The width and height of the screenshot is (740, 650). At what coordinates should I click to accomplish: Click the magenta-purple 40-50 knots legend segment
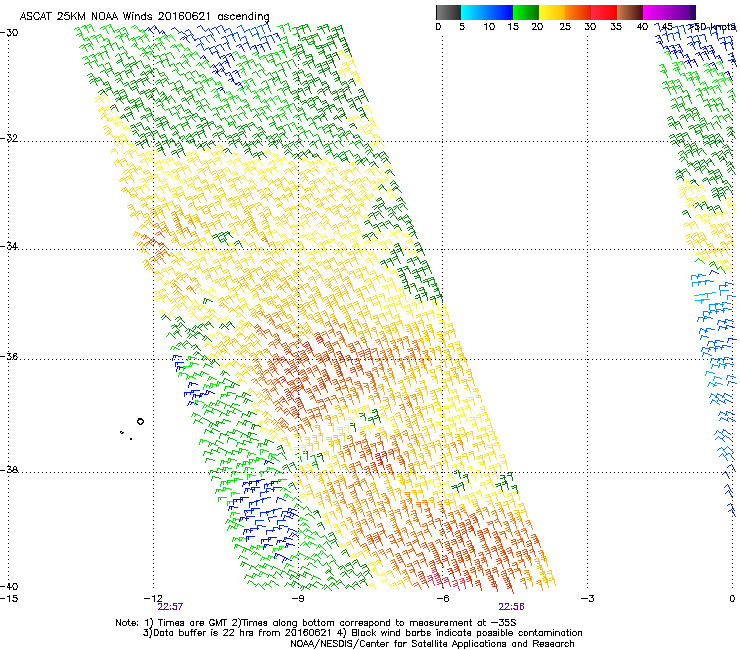pos(669,12)
